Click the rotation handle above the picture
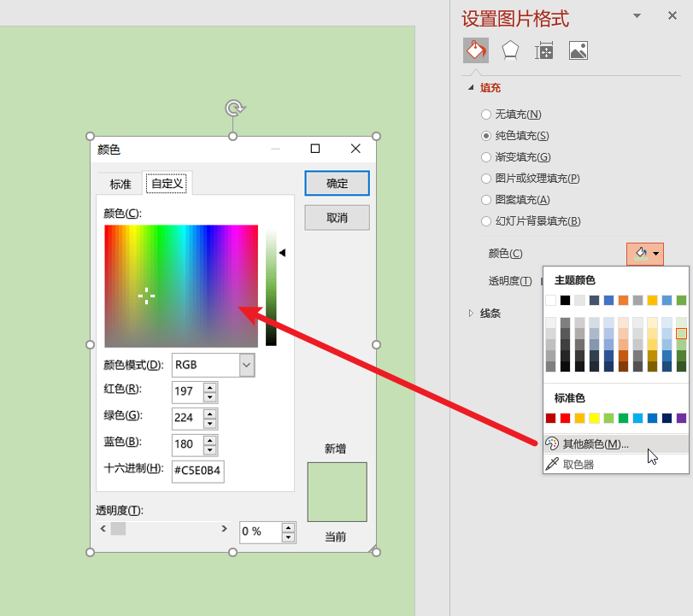 click(234, 108)
